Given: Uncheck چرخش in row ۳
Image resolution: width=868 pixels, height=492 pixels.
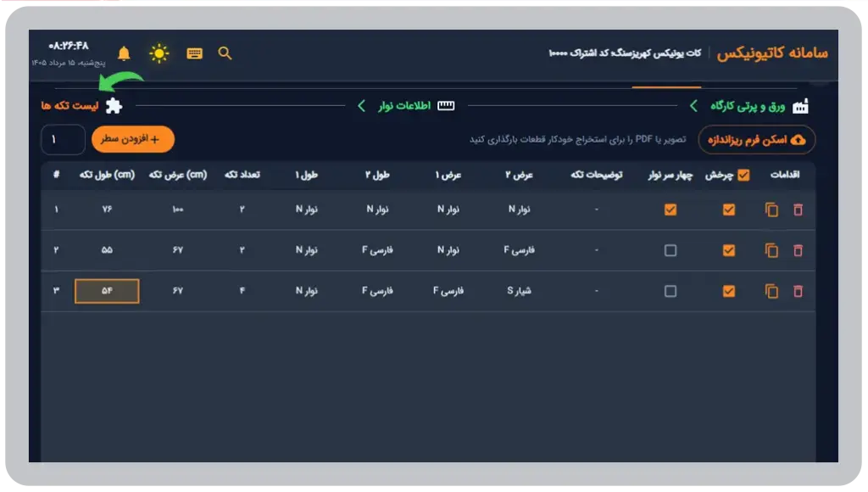Looking at the screenshot, I should (x=729, y=291).
